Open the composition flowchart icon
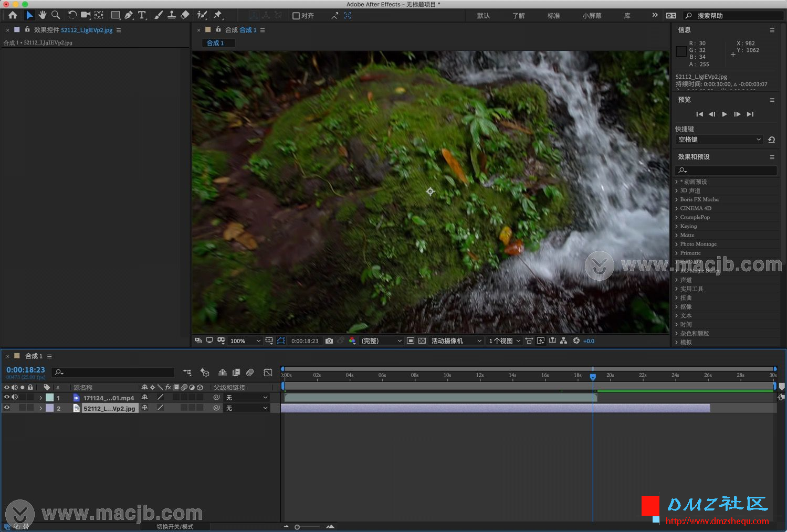 [x=563, y=341]
